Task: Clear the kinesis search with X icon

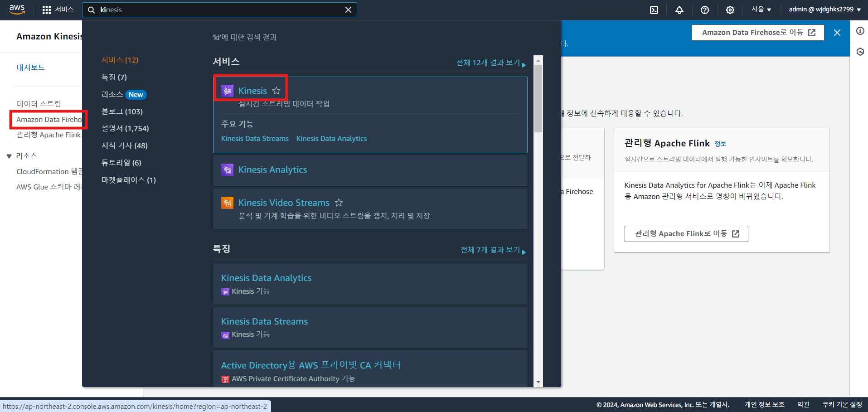Action: (x=348, y=10)
